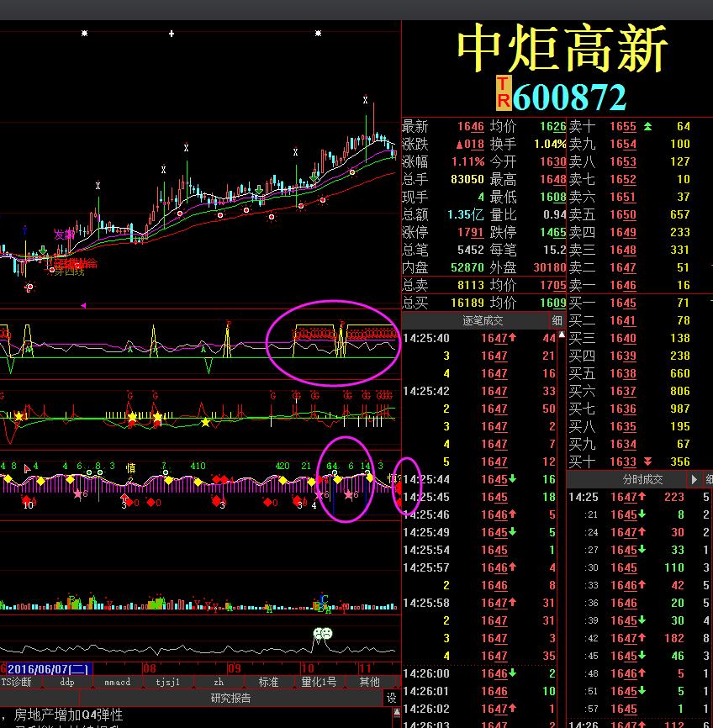Switch to the 标准 tab
Screen dimensions: 713x728
pos(269,682)
